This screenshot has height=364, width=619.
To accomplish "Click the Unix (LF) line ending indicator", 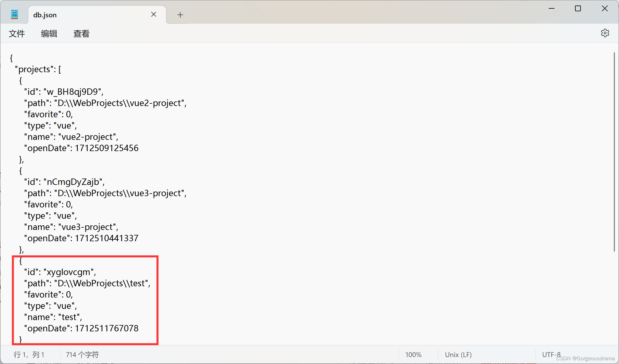I will coord(458,354).
